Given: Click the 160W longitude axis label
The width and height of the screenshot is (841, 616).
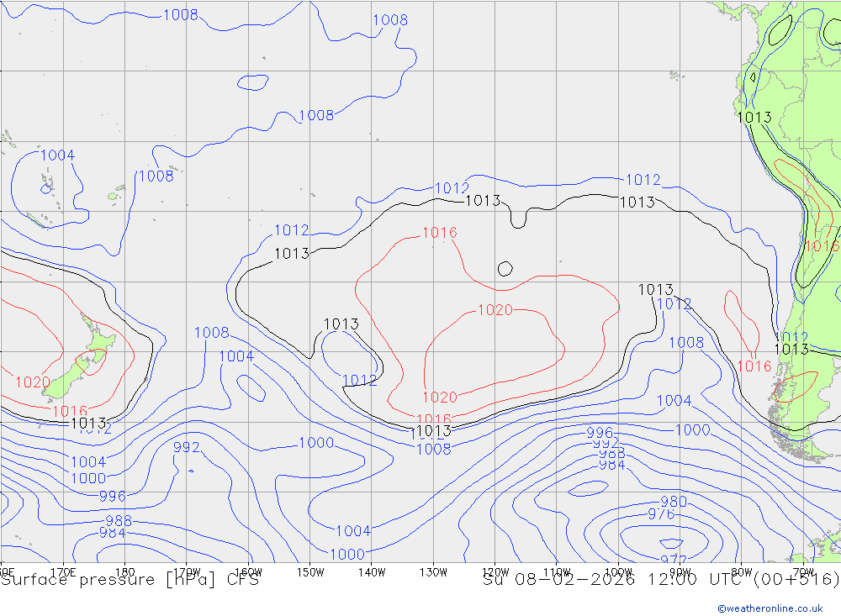Looking at the screenshot, I should click(x=248, y=572).
